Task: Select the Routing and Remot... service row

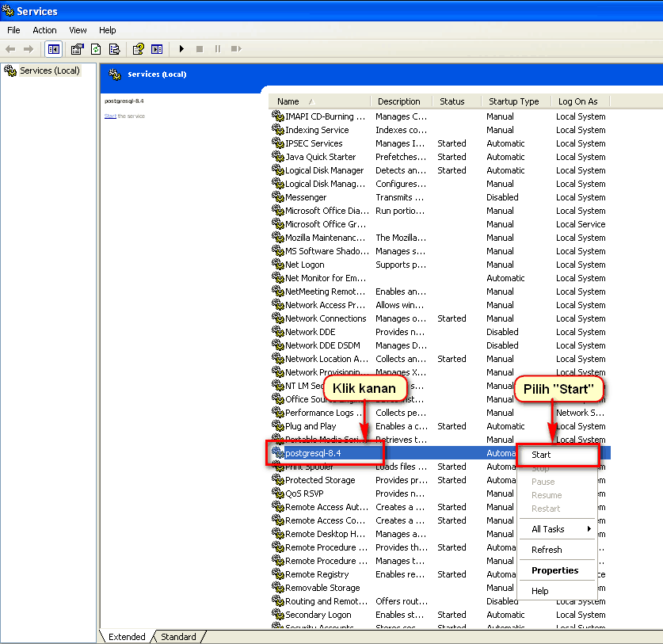Action: click(440, 601)
